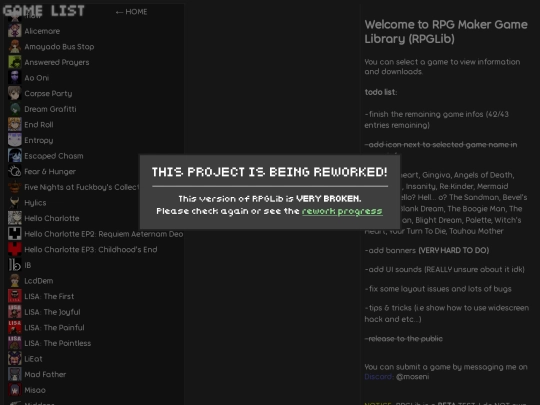Viewport: 540px width, 405px height.
Task: Select Misao in the list
Action: [x=35, y=390]
